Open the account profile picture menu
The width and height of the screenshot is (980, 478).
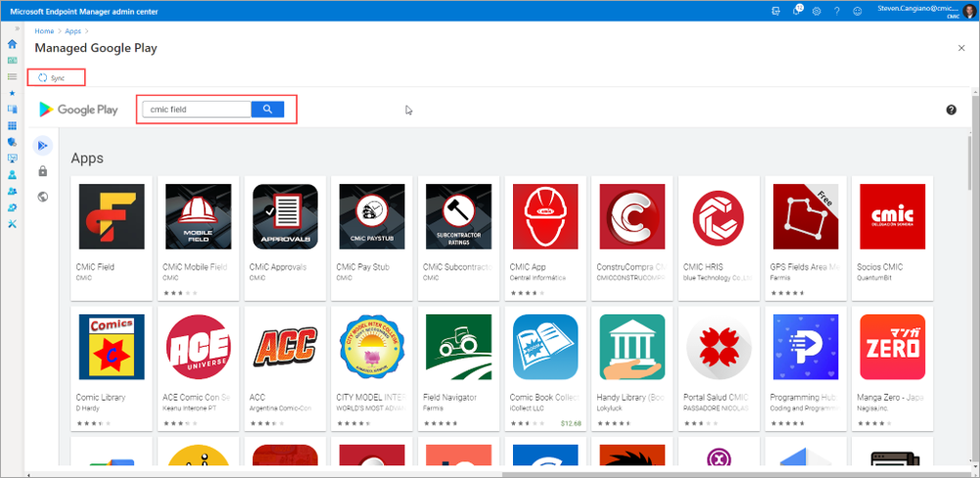[968, 11]
